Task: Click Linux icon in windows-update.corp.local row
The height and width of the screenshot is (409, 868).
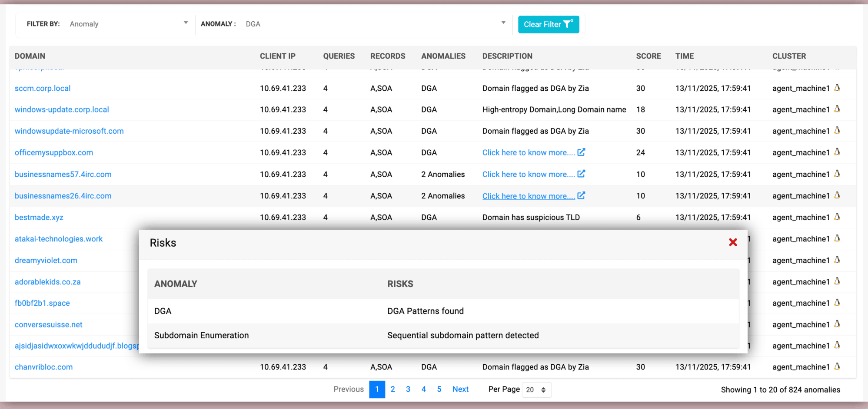Action: pyautogui.click(x=837, y=109)
